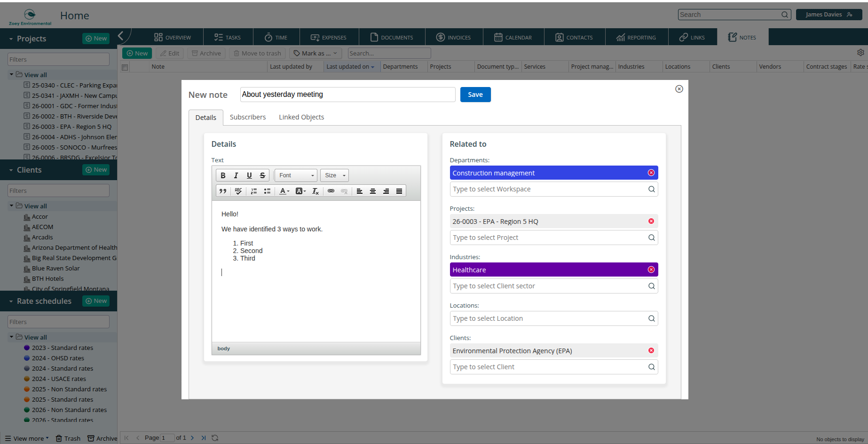The image size is (868, 444).
Task: Close the New note dialog
Action: coord(679,89)
